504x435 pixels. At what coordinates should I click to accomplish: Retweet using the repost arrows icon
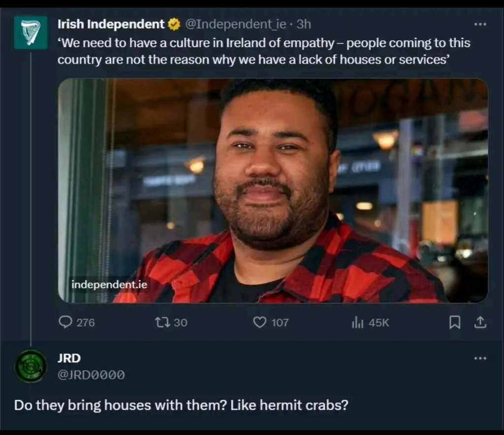[x=162, y=322]
